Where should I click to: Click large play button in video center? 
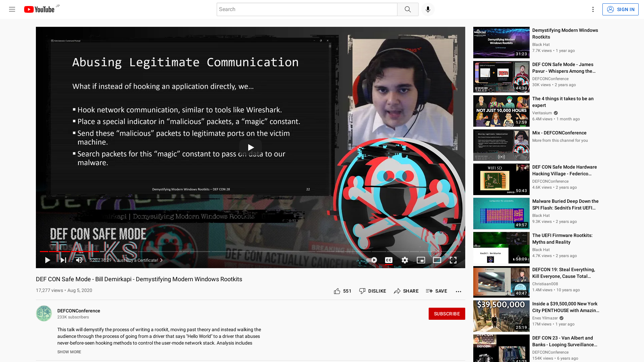251,147
